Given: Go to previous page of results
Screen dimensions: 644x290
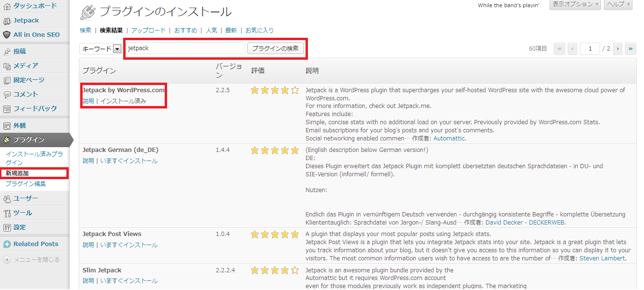Looking at the screenshot, I should pos(572,48).
